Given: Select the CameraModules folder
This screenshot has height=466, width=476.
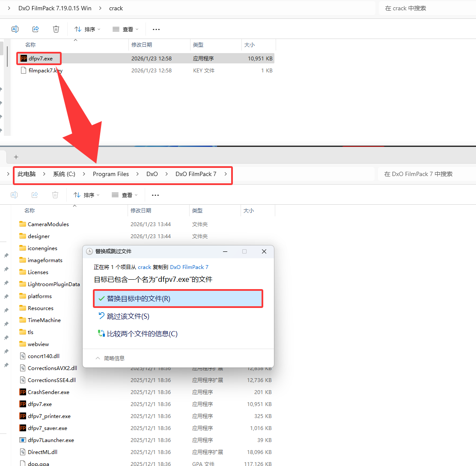Looking at the screenshot, I should click(44, 224).
